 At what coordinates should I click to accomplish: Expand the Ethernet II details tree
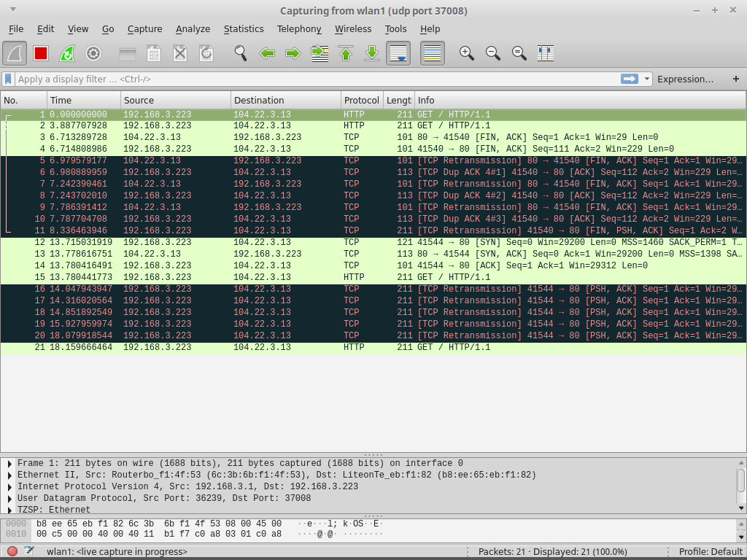coord(9,475)
